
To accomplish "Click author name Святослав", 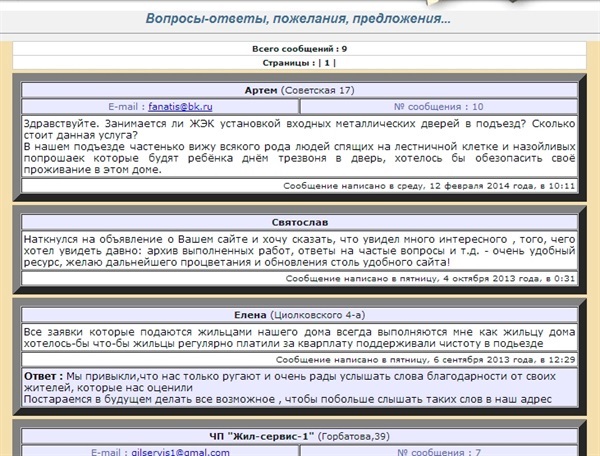I will click(300, 222).
